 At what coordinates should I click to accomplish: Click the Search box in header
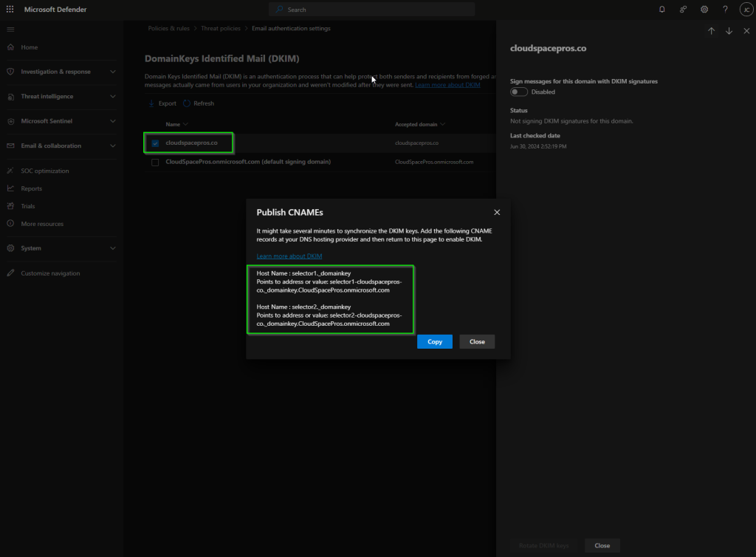[372, 10]
